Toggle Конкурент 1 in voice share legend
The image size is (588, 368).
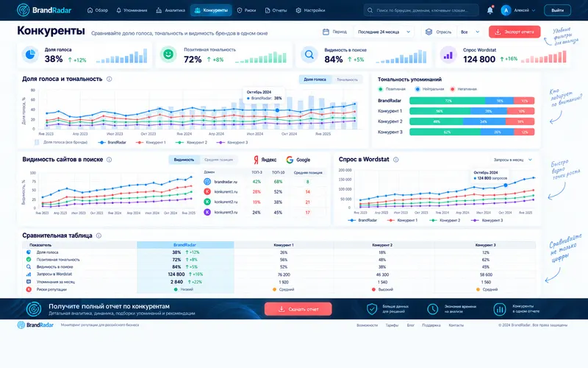(x=151, y=142)
